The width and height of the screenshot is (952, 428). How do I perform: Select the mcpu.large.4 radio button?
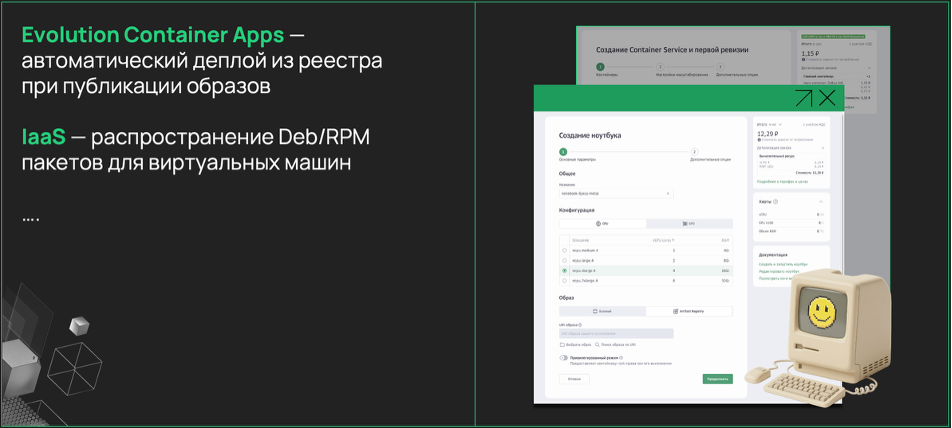(x=564, y=260)
